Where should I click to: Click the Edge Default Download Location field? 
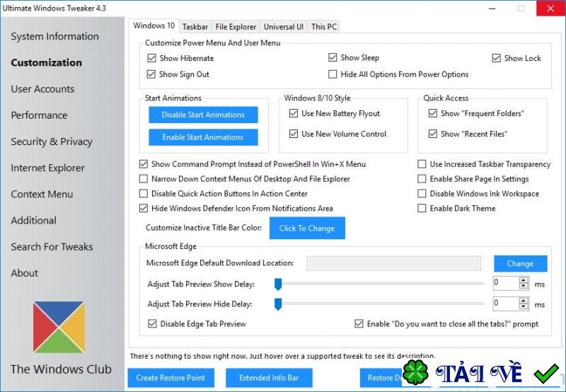pos(394,263)
